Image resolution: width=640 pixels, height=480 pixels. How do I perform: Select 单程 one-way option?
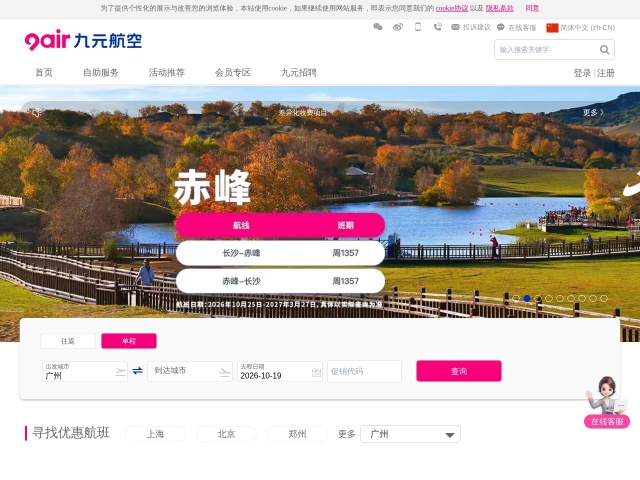tap(129, 341)
